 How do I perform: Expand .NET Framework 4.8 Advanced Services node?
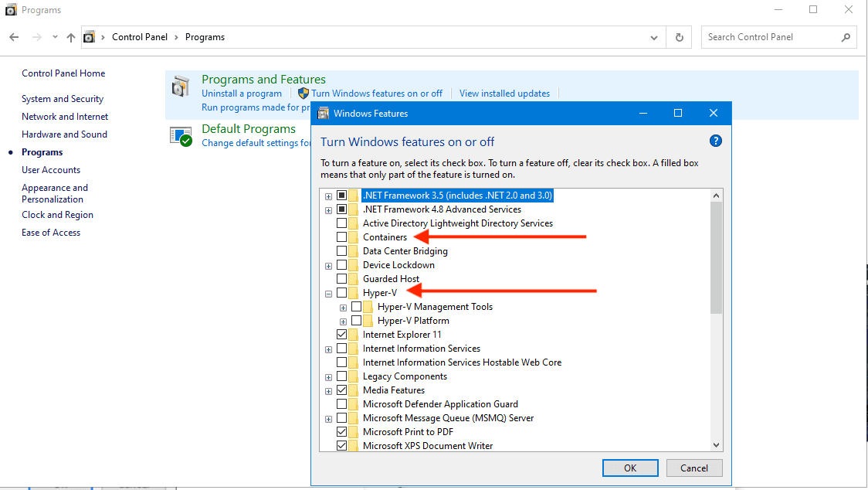(x=328, y=210)
